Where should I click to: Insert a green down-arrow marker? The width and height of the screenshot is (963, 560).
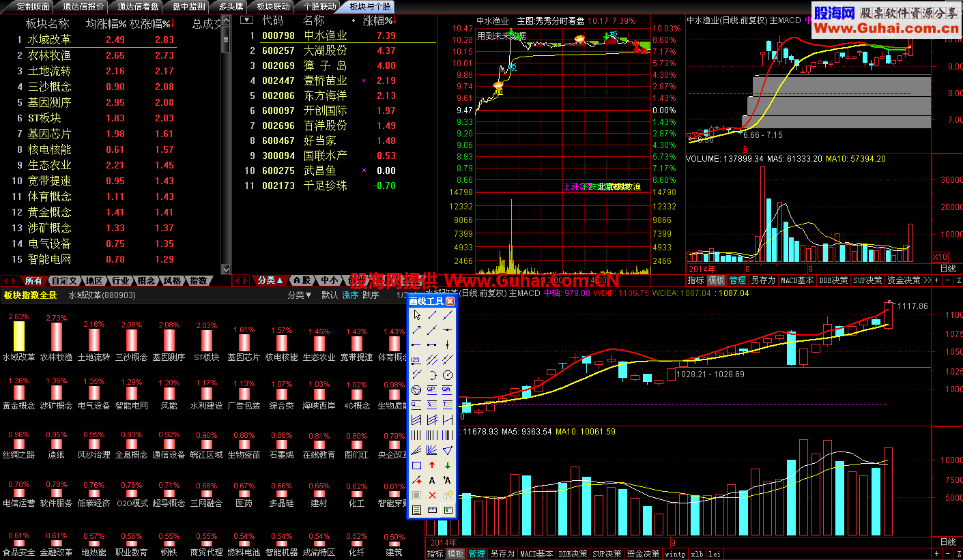tap(448, 465)
